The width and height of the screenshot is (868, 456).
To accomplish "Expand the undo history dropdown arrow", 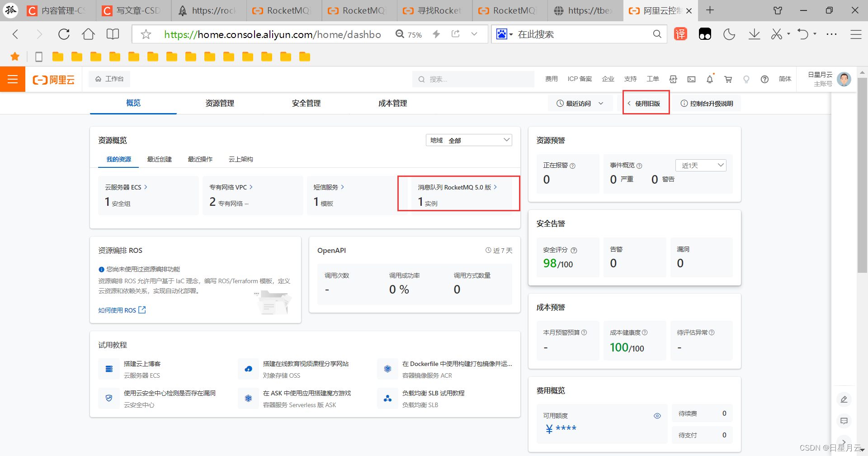I will click(x=815, y=34).
